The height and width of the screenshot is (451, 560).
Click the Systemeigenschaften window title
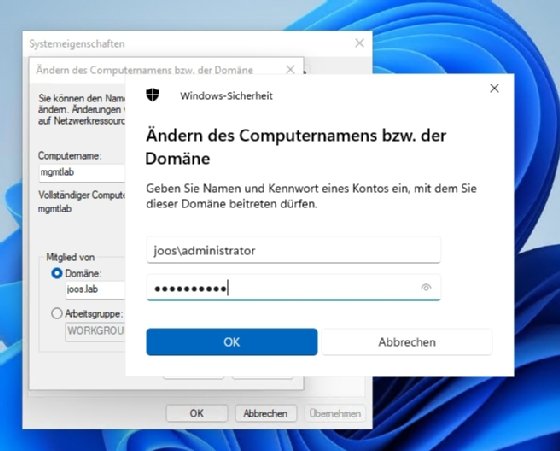[77, 44]
